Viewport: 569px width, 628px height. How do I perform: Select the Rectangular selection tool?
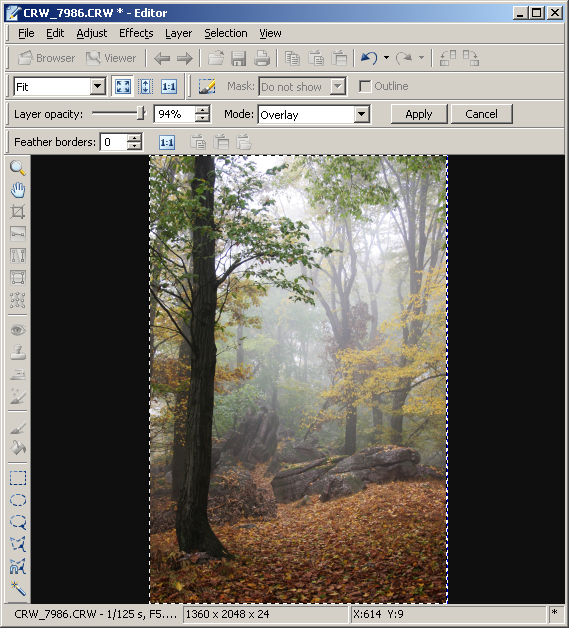coord(18,478)
